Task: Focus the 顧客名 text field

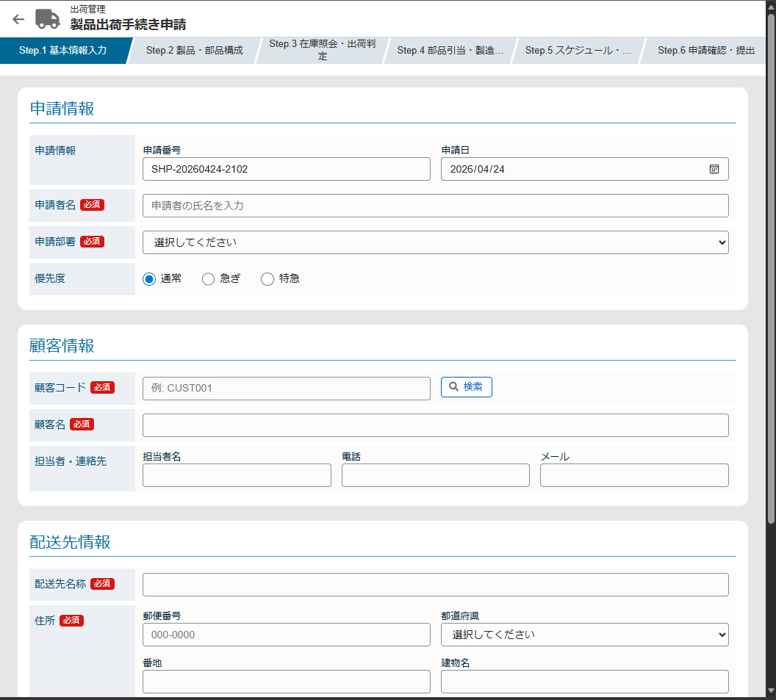Action: (436, 425)
